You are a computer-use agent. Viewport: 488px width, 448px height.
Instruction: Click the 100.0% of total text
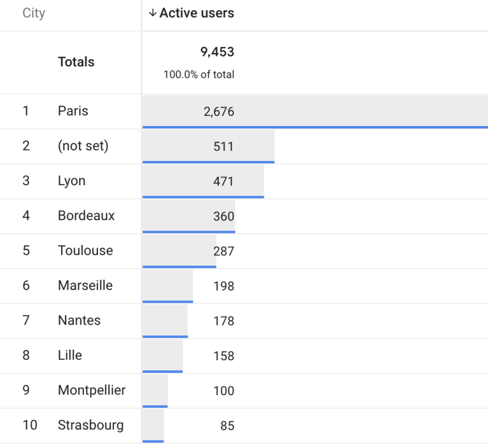199,74
